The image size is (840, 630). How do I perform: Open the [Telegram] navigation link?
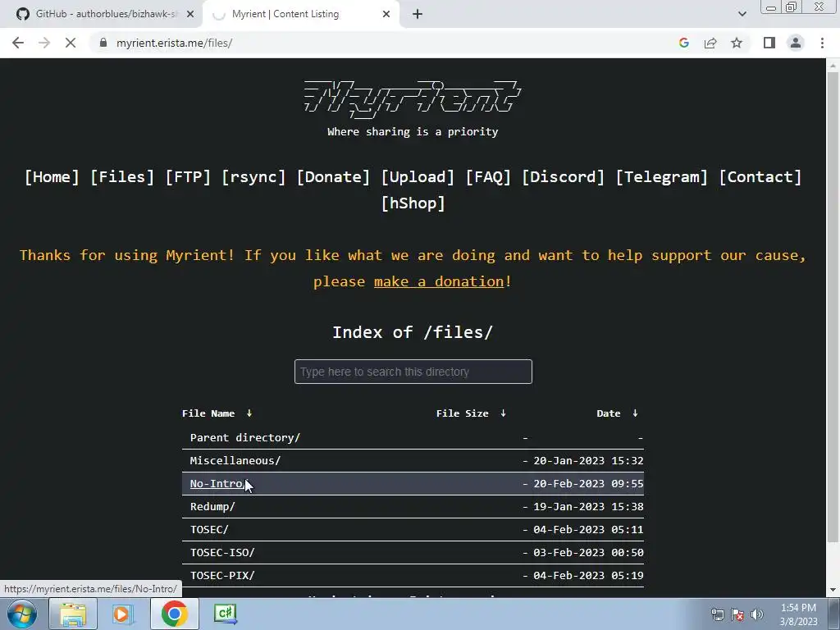[662, 177]
